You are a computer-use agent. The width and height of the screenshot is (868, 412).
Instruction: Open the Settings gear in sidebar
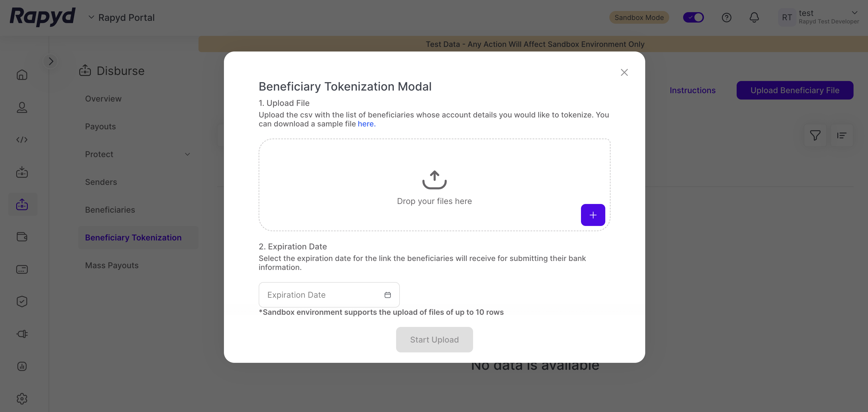click(x=22, y=398)
